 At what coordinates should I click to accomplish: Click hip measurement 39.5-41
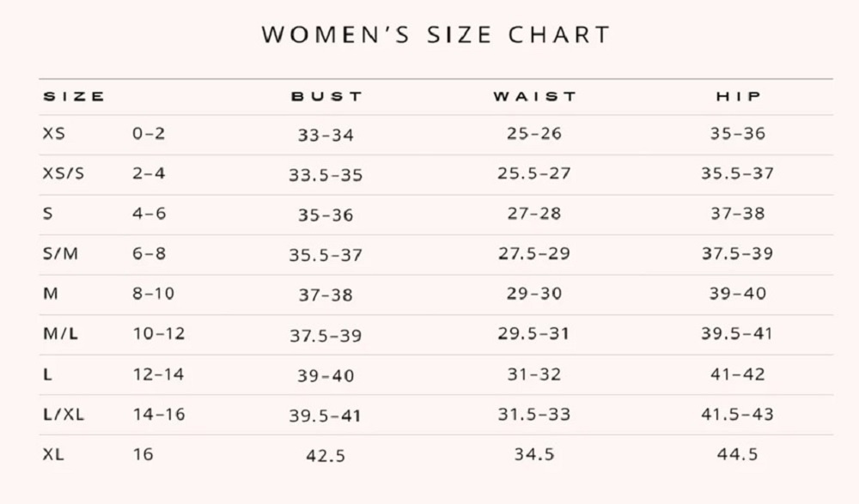click(x=737, y=334)
